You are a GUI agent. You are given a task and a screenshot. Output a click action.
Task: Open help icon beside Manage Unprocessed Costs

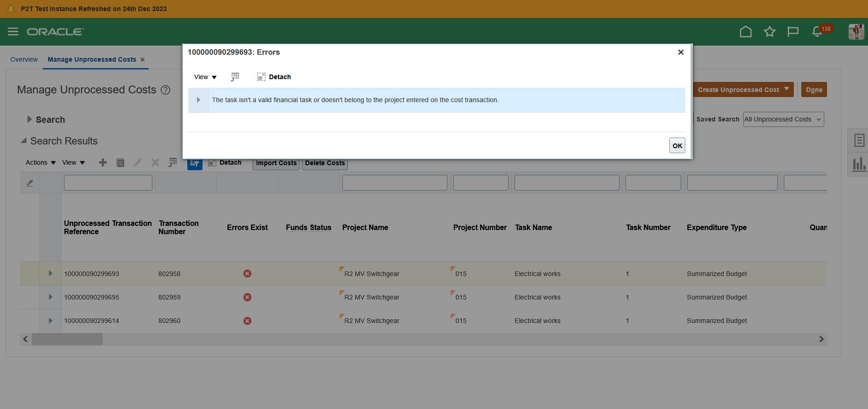pyautogui.click(x=165, y=90)
